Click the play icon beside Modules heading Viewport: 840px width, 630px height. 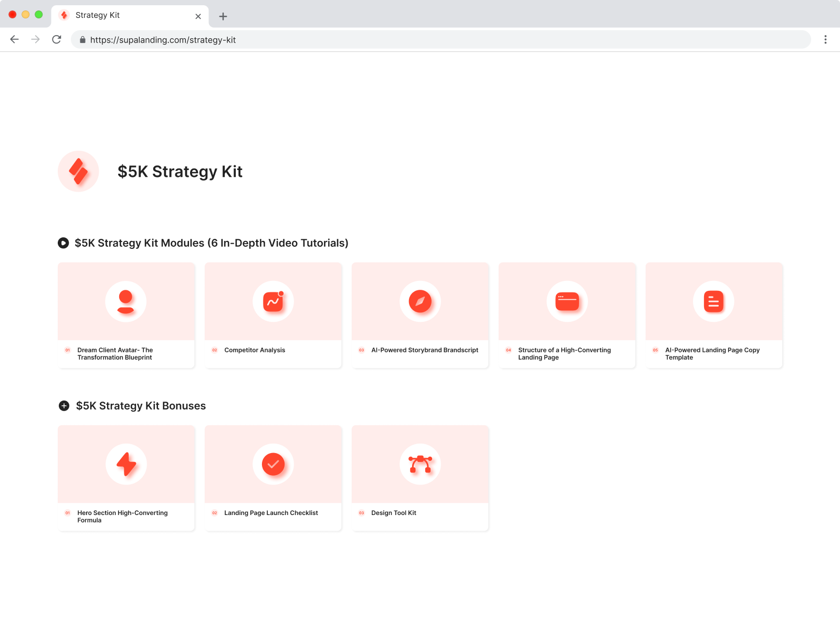coord(64,243)
